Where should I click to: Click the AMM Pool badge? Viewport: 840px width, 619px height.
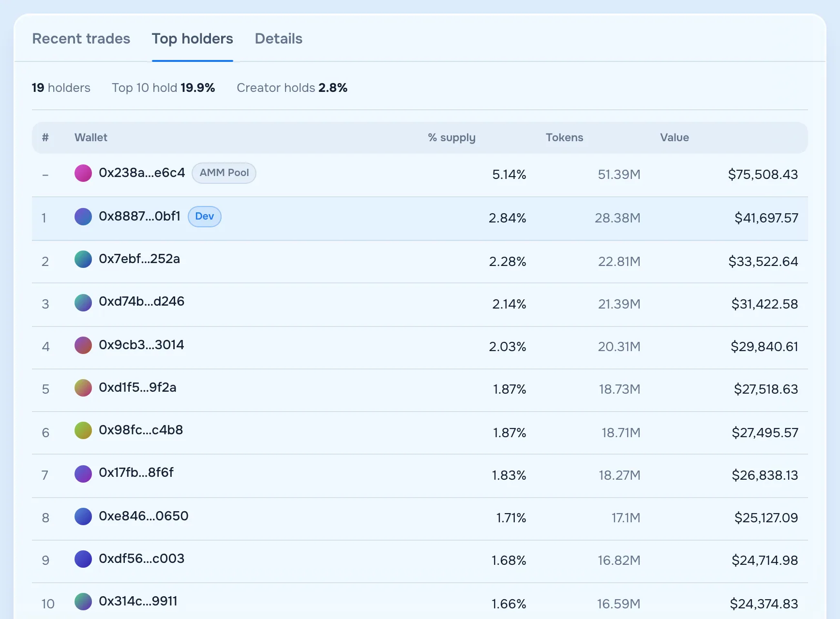[224, 173]
